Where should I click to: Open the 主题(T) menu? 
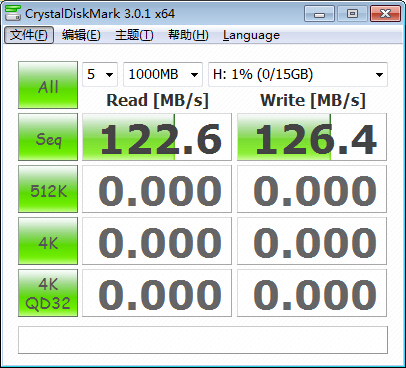click(134, 35)
